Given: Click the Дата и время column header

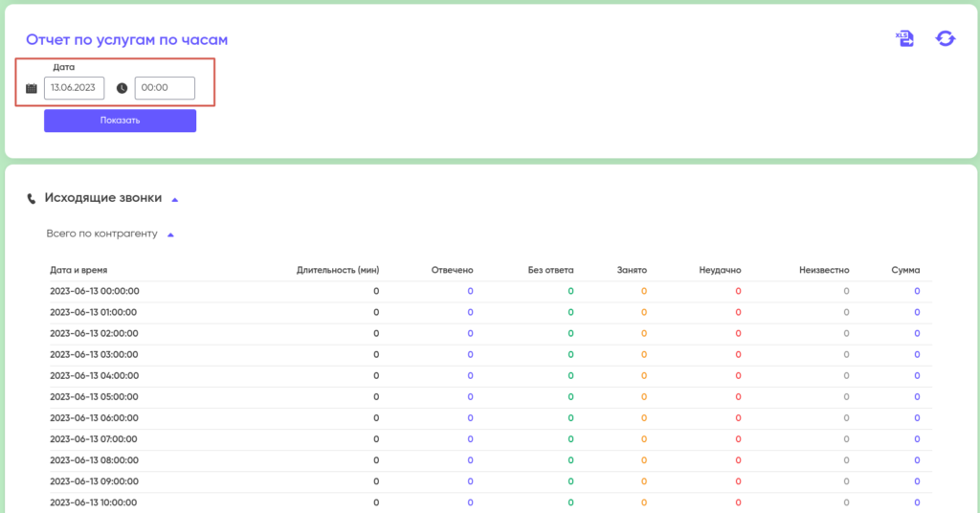Looking at the screenshot, I should point(85,270).
